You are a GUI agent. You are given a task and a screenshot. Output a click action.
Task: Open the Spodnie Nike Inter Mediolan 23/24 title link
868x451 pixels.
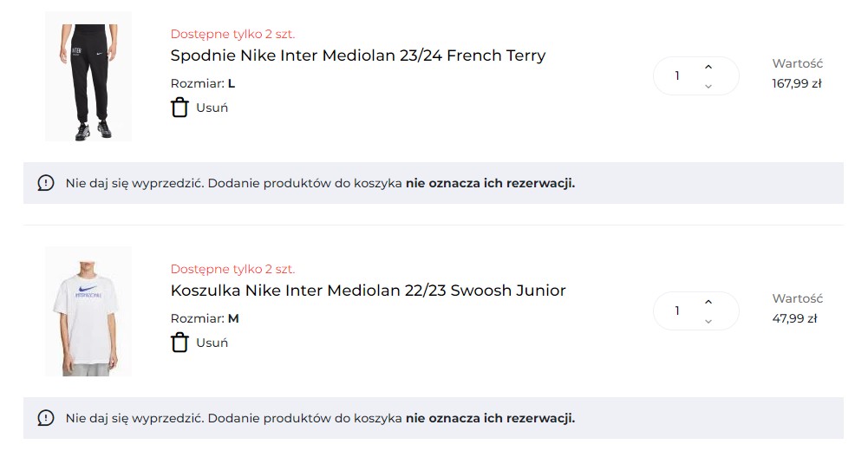(358, 56)
